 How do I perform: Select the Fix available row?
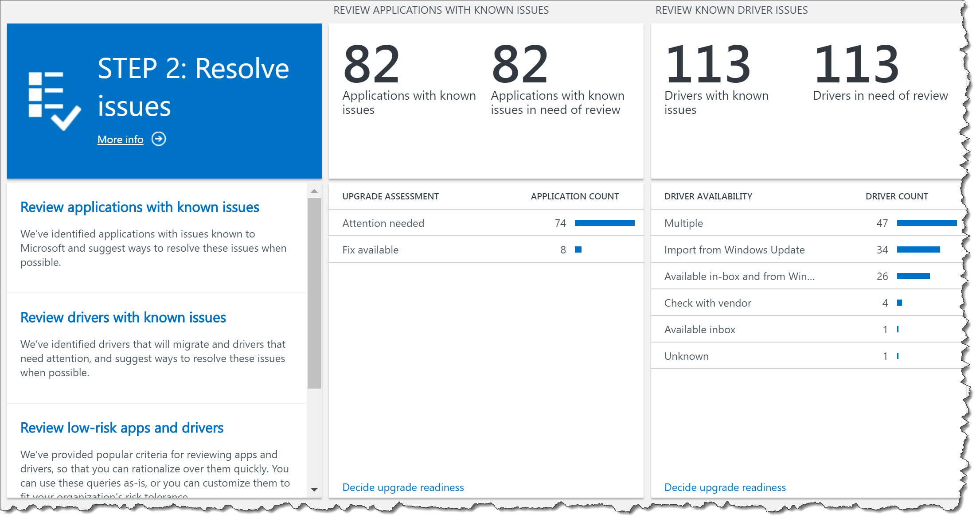click(370, 249)
